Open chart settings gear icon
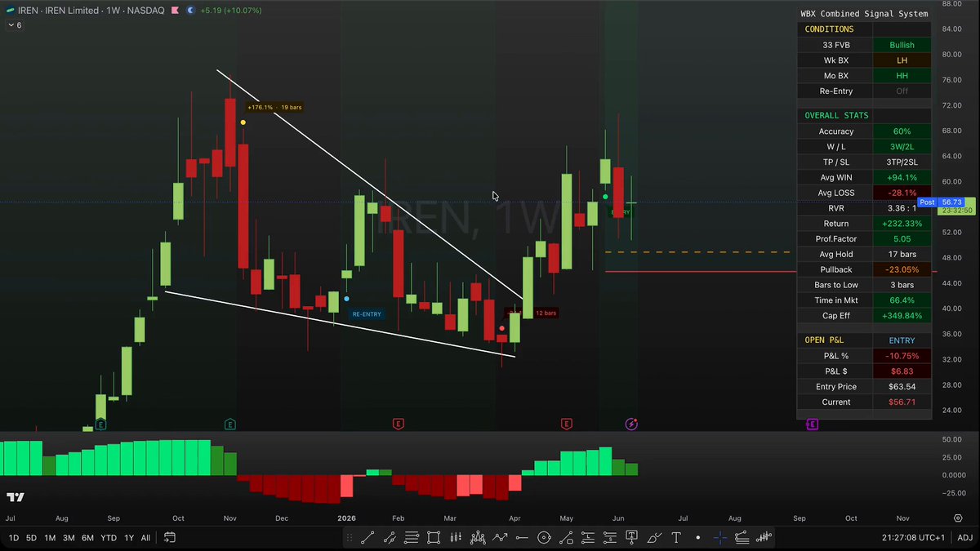 (958, 518)
